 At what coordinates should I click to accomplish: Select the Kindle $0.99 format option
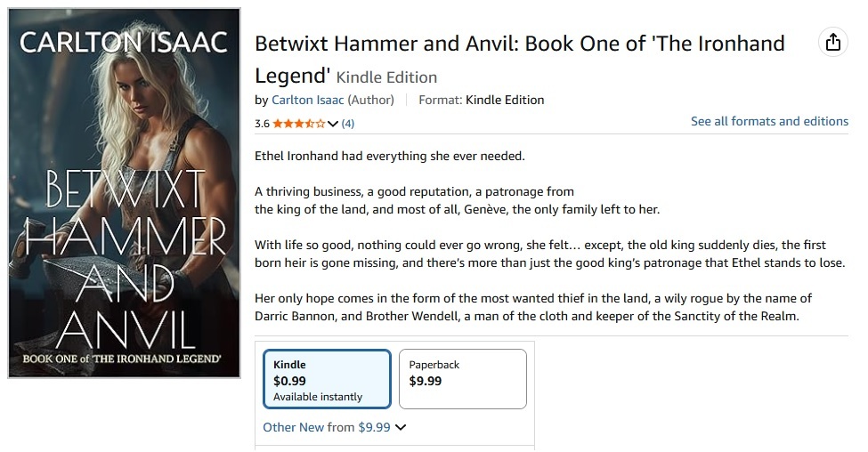327,380
